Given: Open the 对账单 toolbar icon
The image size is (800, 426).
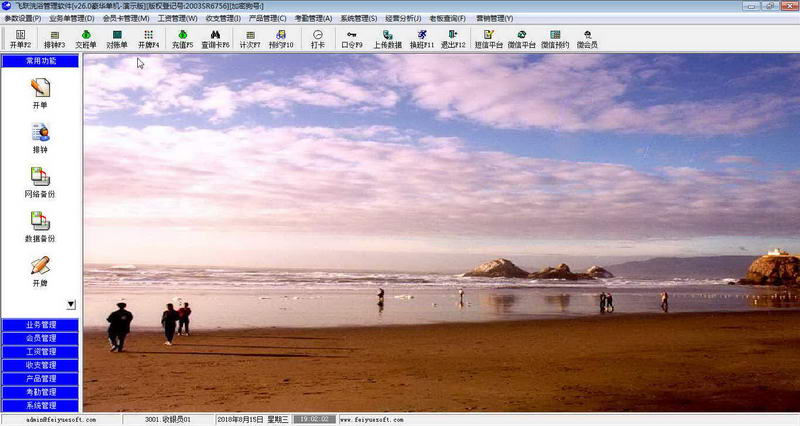Looking at the screenshot, I should 117,39.
